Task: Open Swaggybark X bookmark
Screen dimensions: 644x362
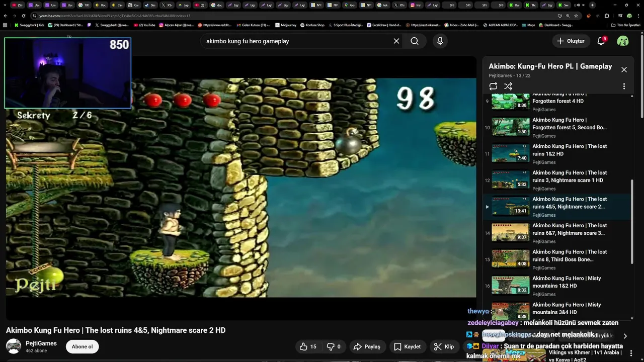Action: tap(112, 25)
